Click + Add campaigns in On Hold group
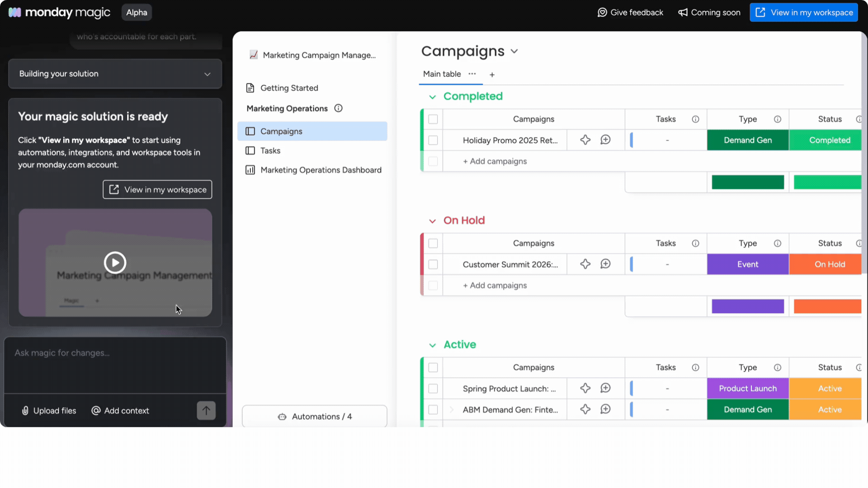Screen dimensions: 868x488 (x=495, y=286)
